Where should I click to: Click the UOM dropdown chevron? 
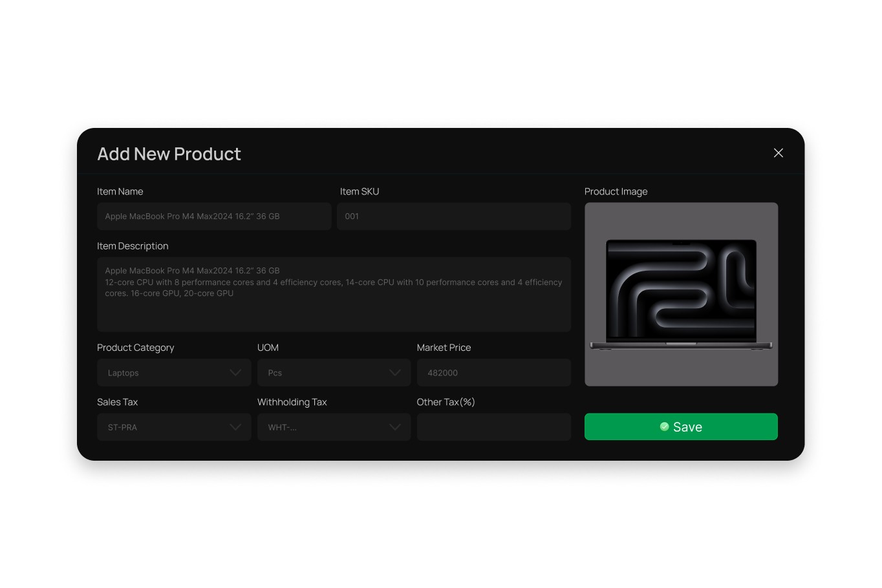tap(395, 373)
